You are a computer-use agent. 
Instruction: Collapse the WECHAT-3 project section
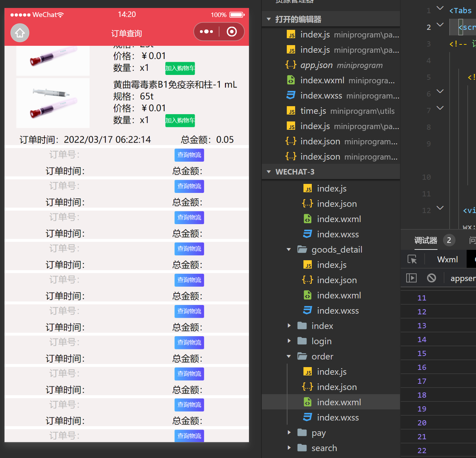tap(268, 172)
